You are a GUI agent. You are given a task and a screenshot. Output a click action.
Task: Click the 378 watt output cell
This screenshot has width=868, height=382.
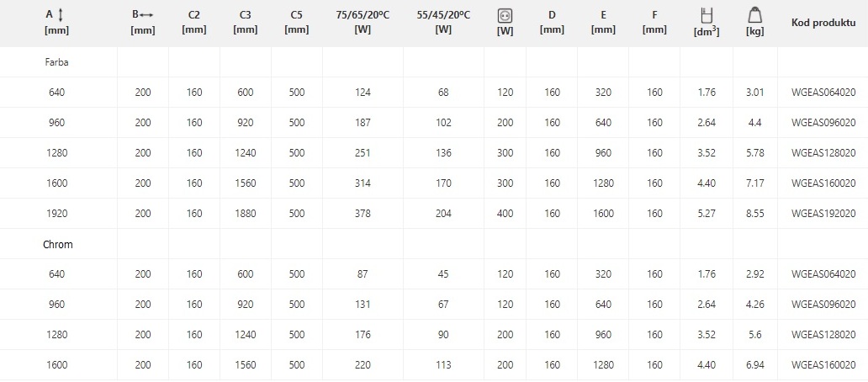click(363, 213)
